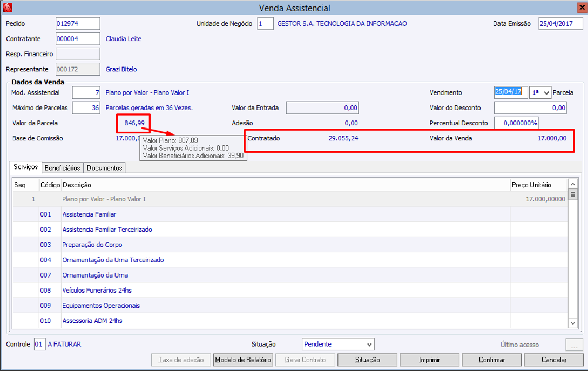Image resolution: width=588 pixels, height=371 pixels.
Task: Click the Gerar Contrato button
Action: pos(305,360)
